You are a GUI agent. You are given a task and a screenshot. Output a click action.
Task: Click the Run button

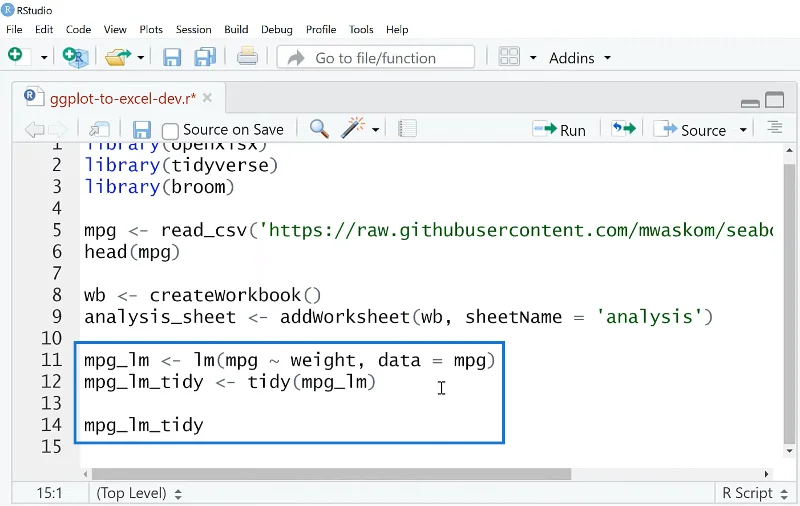[x=559, y=130]
